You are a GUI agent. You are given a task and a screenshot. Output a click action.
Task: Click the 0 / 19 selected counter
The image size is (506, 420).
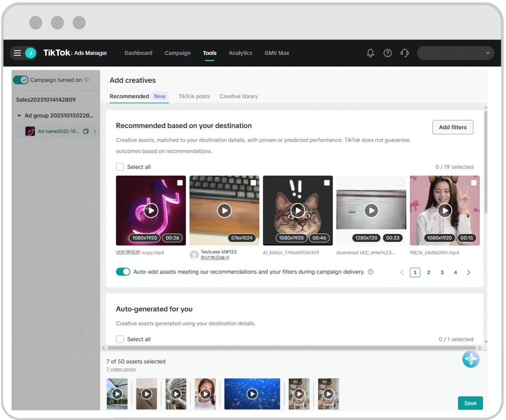pyautogui.click(x=454, y=167)
